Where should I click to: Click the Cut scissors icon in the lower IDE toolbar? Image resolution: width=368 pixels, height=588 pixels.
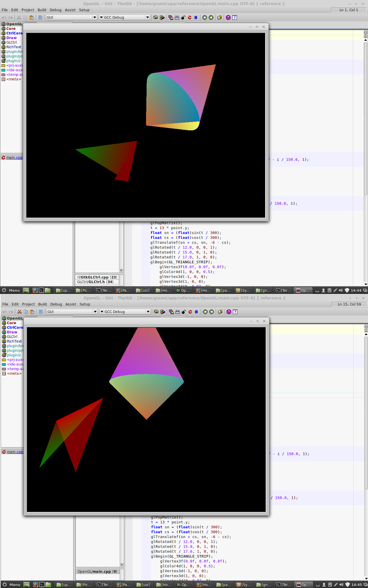click(20, 312)
